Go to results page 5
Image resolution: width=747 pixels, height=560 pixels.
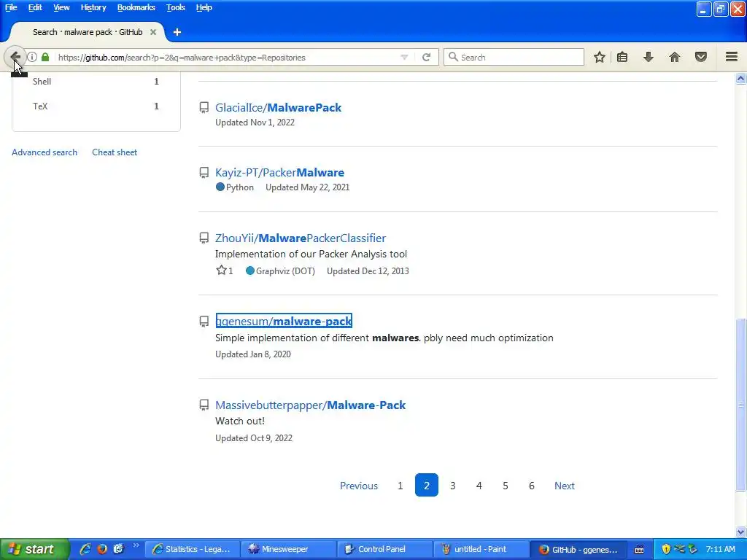pos(506,486)
